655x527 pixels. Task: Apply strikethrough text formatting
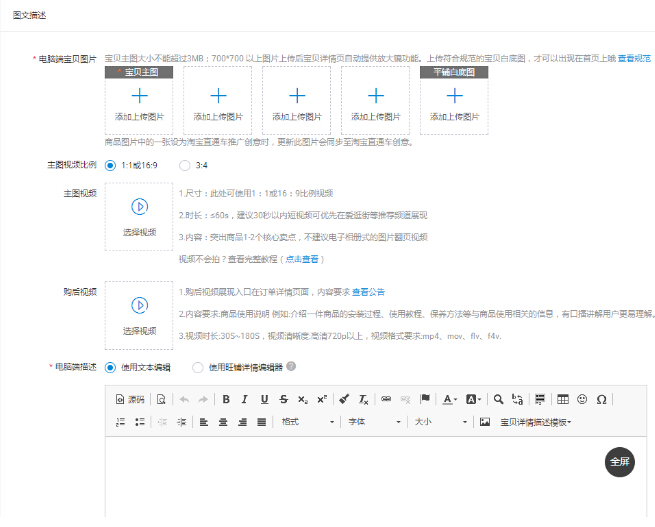coord(284,399)
